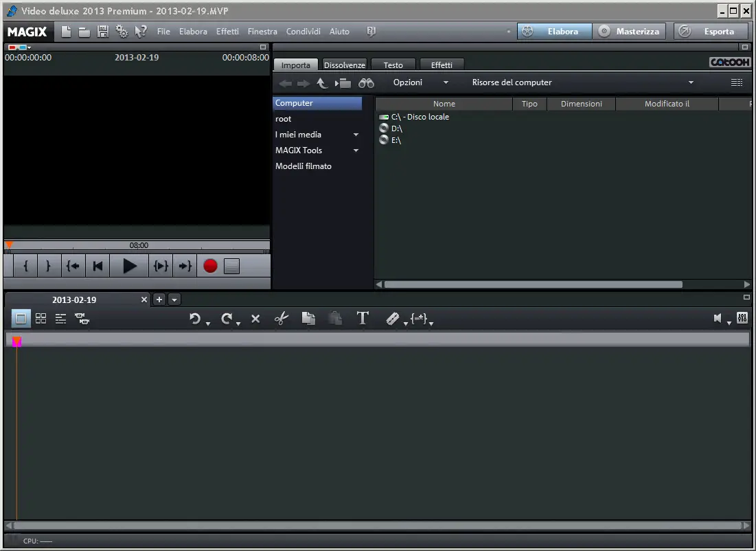Viewport: 756px width, 551px height.
Task: Open the Condividi menu
Action: tap(303, 32)
